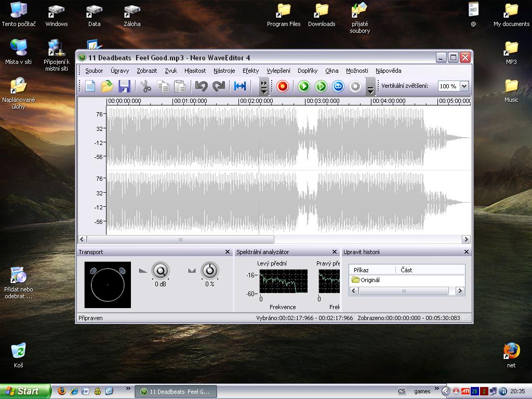Screen dimensions: 532x399
Task: Click the blue horizontal double-arrow zoom icon
Action: click(240, 86)
